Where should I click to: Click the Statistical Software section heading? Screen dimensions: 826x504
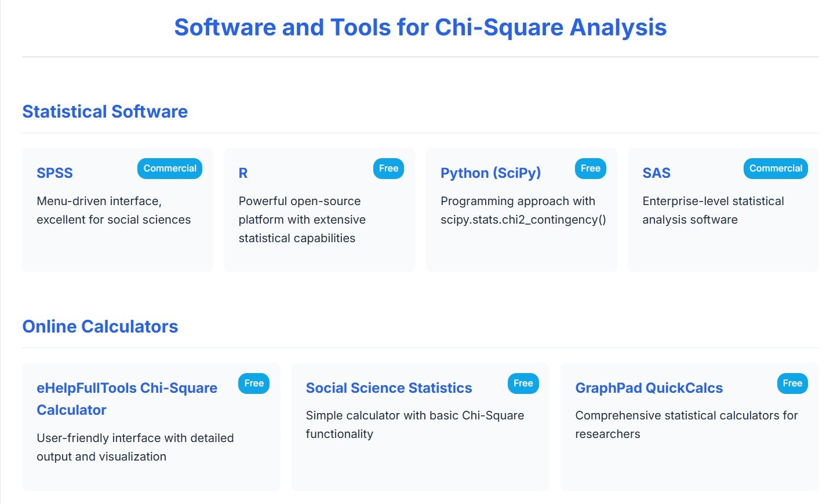(x=104, y=111)
